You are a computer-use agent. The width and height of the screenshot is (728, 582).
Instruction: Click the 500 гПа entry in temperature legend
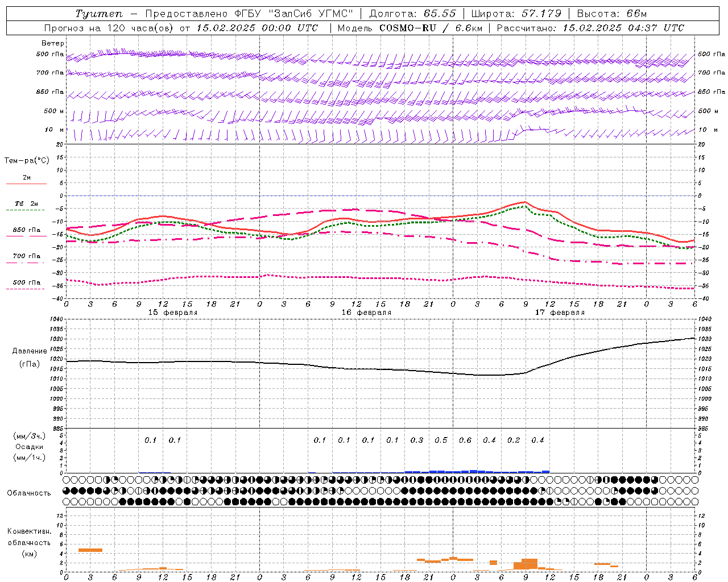(27, 282)
